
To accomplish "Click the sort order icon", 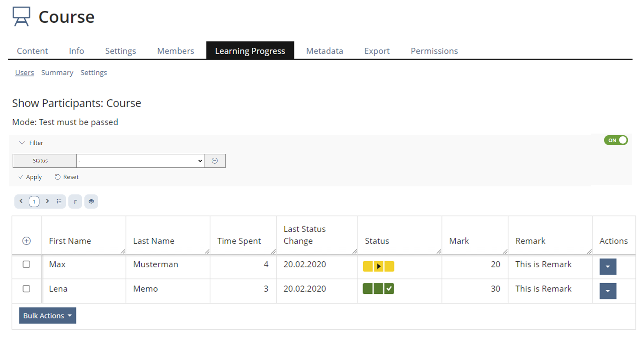I will click(75, 202).
